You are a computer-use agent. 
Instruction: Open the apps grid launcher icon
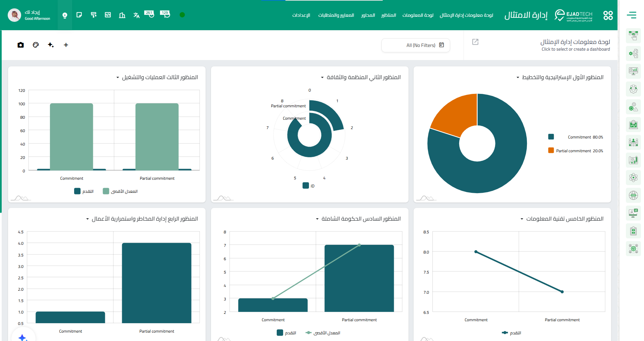pos(608,15)
